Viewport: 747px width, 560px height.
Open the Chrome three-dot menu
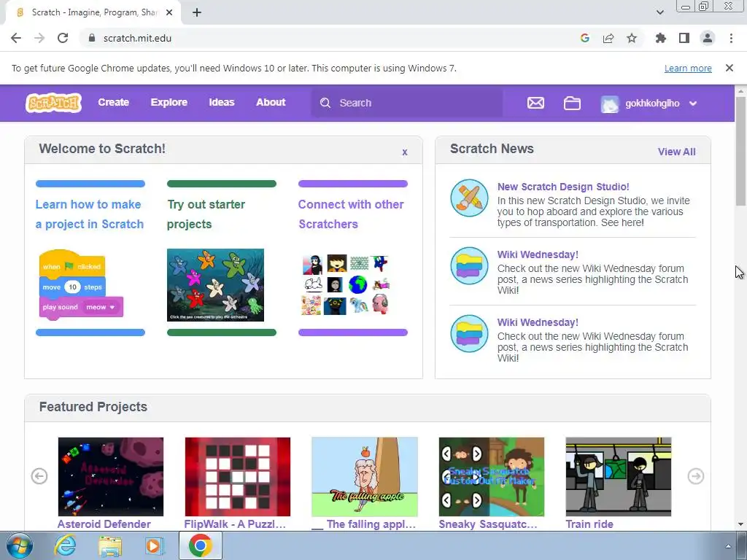click(x=731, y=38)
